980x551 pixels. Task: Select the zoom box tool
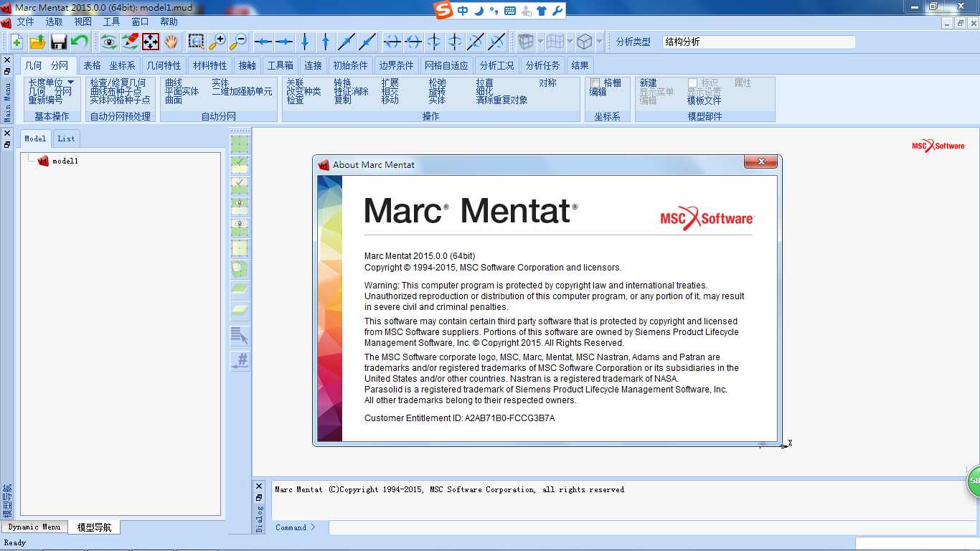point(196,42)
